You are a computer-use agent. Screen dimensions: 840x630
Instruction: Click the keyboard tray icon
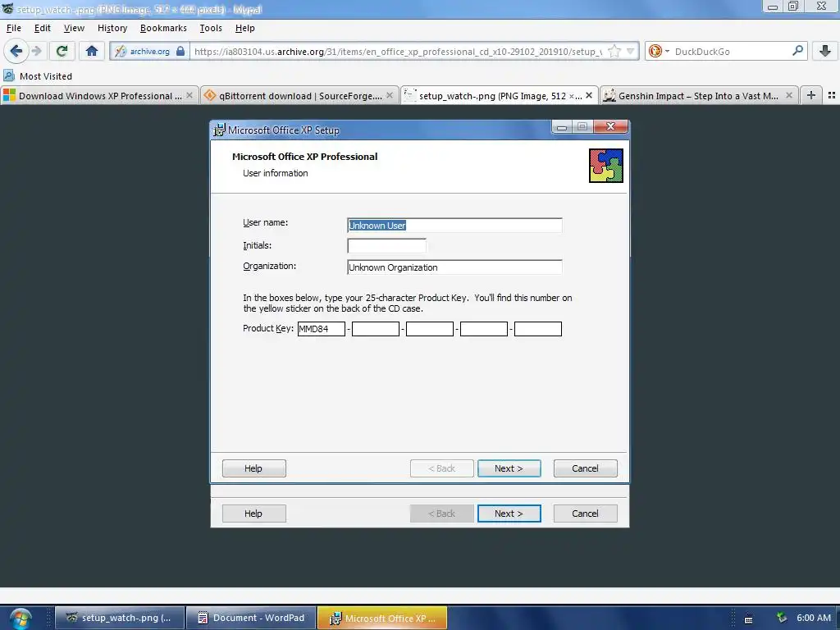748,619
